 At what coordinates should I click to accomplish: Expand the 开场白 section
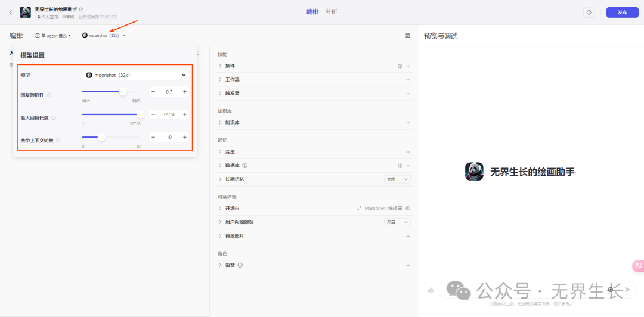pyautogui.click(x=220, y=208)
